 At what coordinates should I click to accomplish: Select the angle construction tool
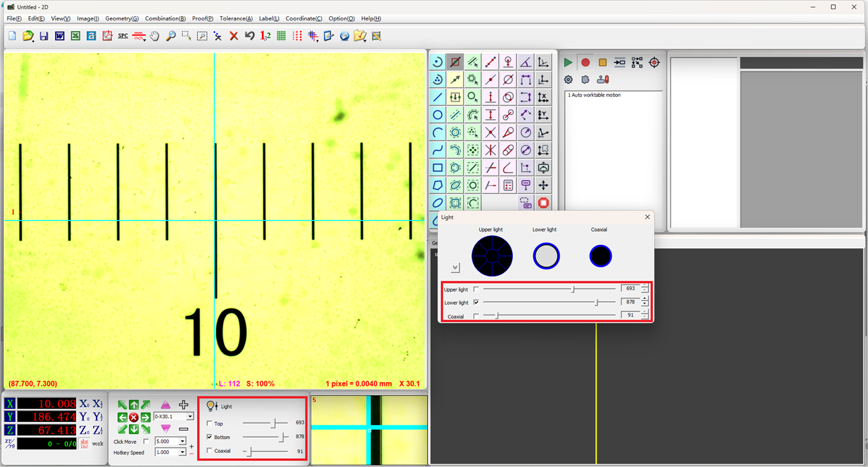click(526, 62)
